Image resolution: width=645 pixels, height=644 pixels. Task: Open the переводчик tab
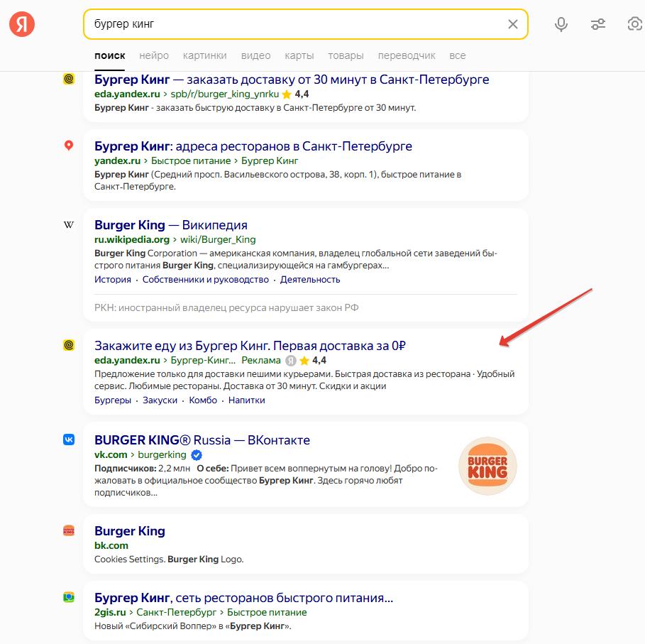[407, 55]
